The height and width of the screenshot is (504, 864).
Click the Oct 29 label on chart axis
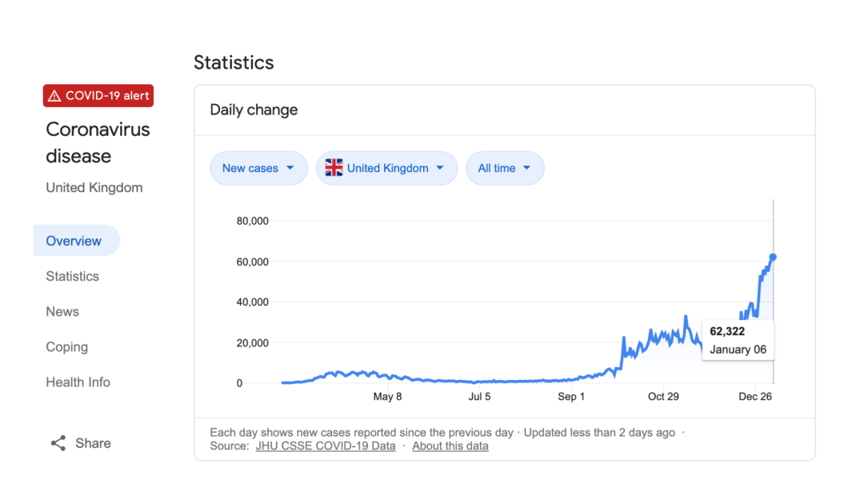coord(663,397)
